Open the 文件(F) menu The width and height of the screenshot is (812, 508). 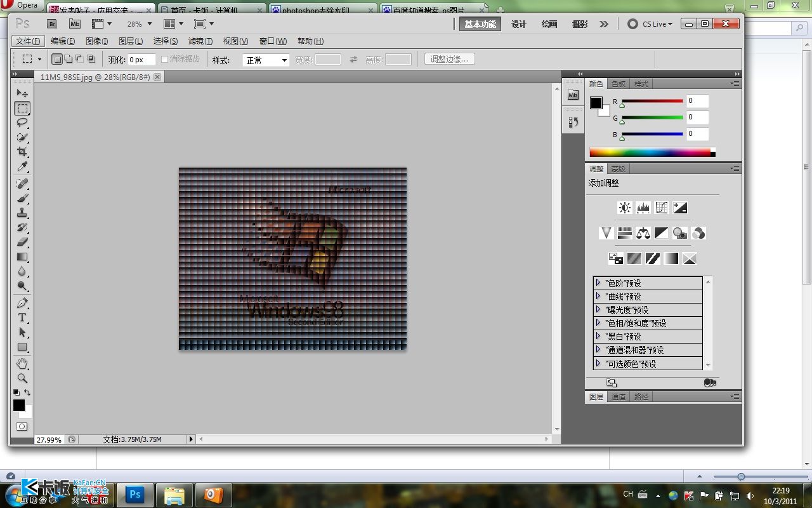(x=28, y=41)
